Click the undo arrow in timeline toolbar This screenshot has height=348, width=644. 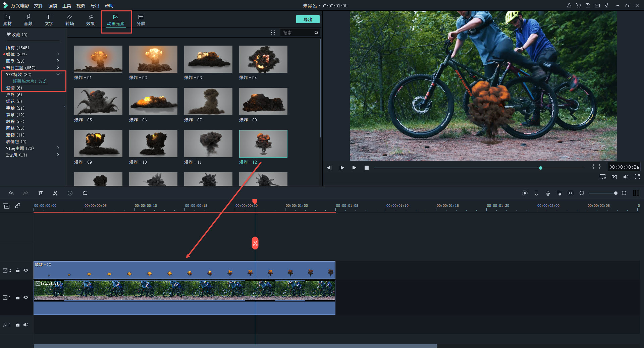pyautogui.click(x=11, y=193)
